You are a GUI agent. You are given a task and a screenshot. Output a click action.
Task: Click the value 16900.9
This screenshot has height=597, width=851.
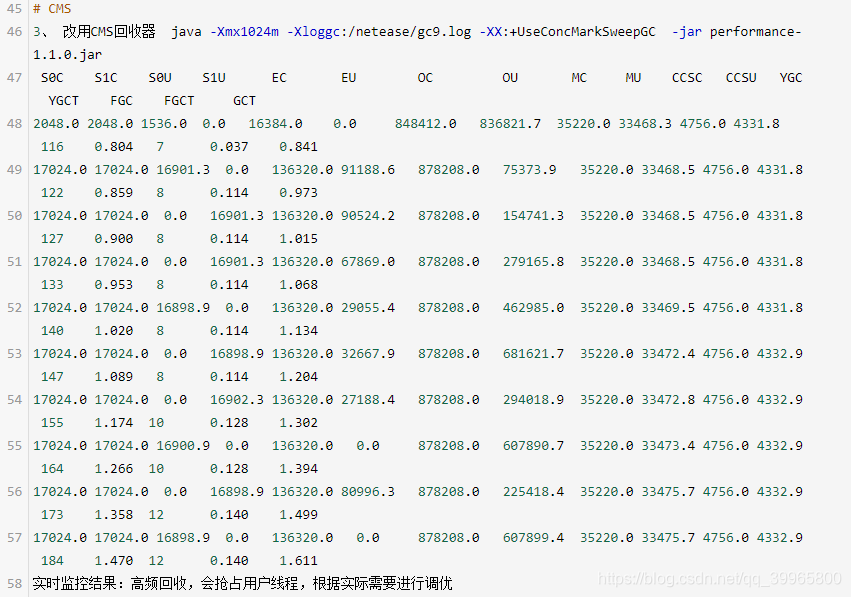[x=183, y=446]
